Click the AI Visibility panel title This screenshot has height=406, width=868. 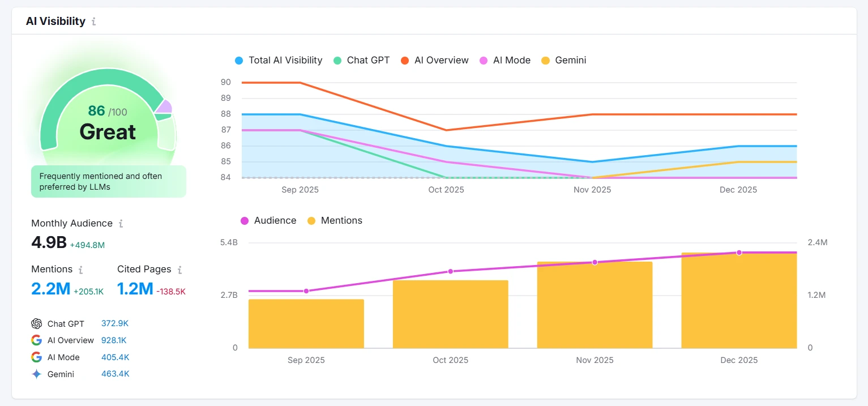(55, 22)
